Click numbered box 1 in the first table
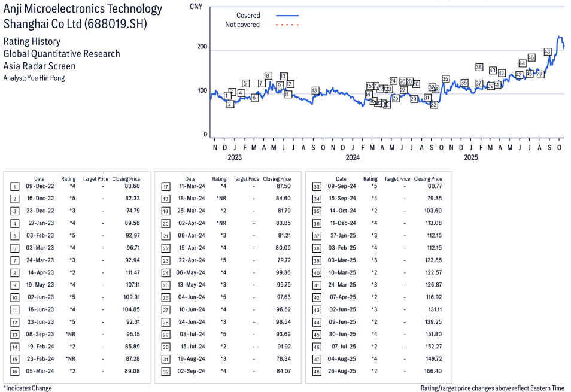 coord(15,187)
